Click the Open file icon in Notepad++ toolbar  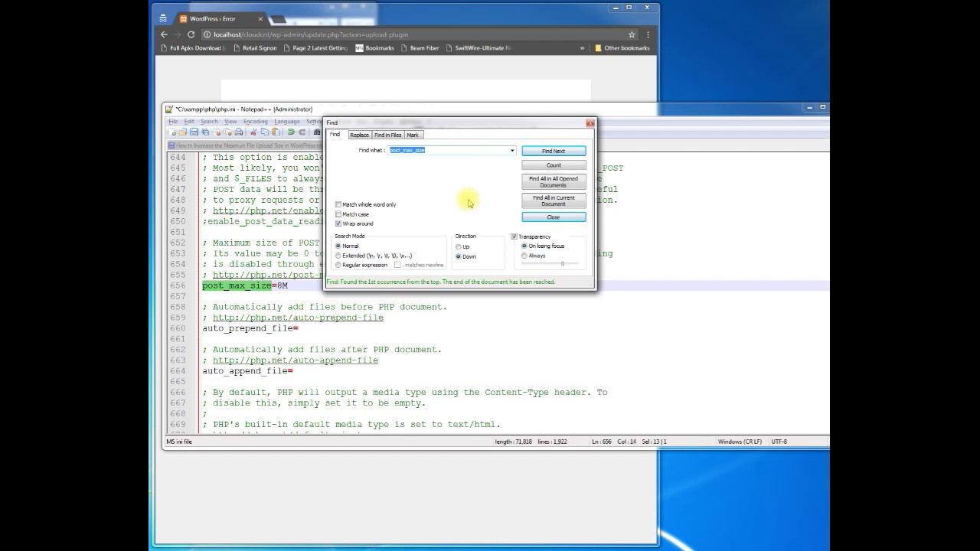(183, 132)
